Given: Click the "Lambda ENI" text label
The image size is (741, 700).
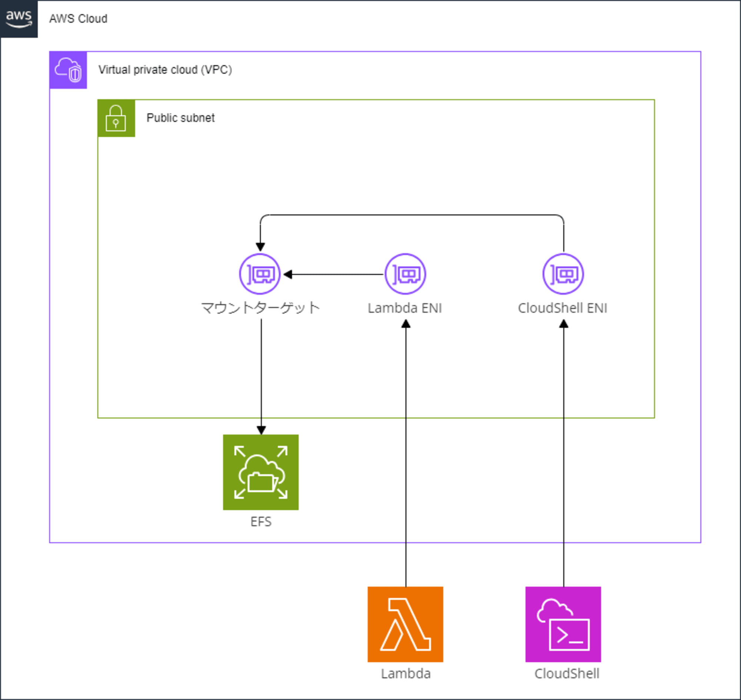Looking at the screenshot, I should (405, 308).
